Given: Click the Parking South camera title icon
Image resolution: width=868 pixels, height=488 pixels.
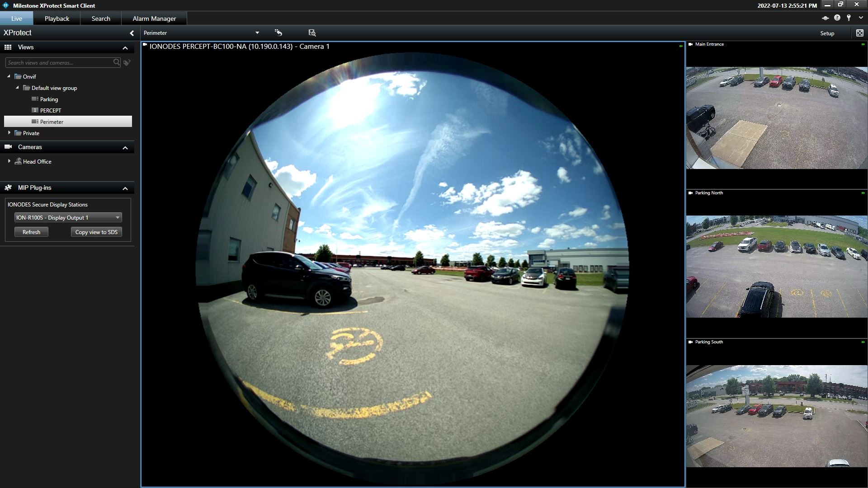Looking at the screenshot, I should tap(690, 342).
